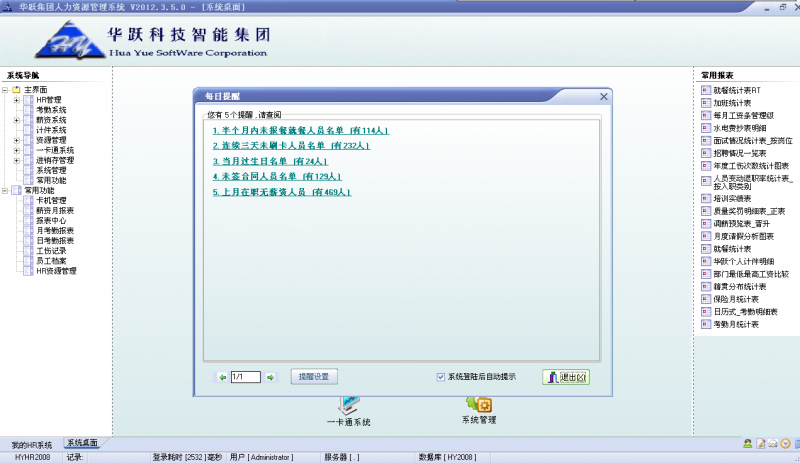Click the green next page arrow
The width and height of the screenshot is (800, 463).
click(270, 377)
